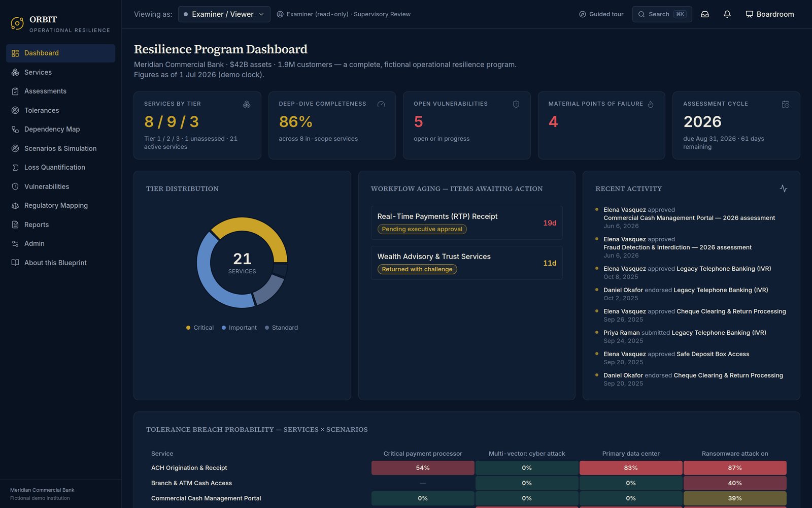Click the Services by Tier card icon
812x508 pixels.
pos(247,104)
